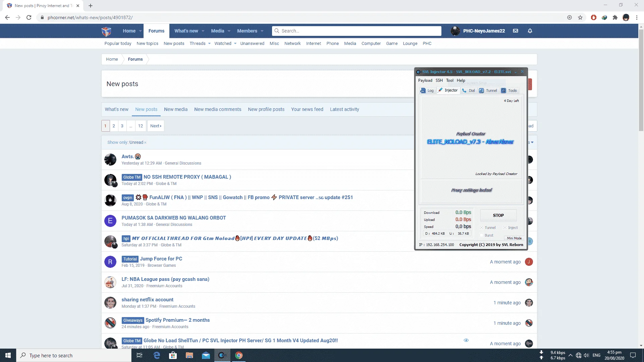This screenshot has height=362, width=644.
Task: Expand the Home menu dropdown arrow
Action: 140,31
